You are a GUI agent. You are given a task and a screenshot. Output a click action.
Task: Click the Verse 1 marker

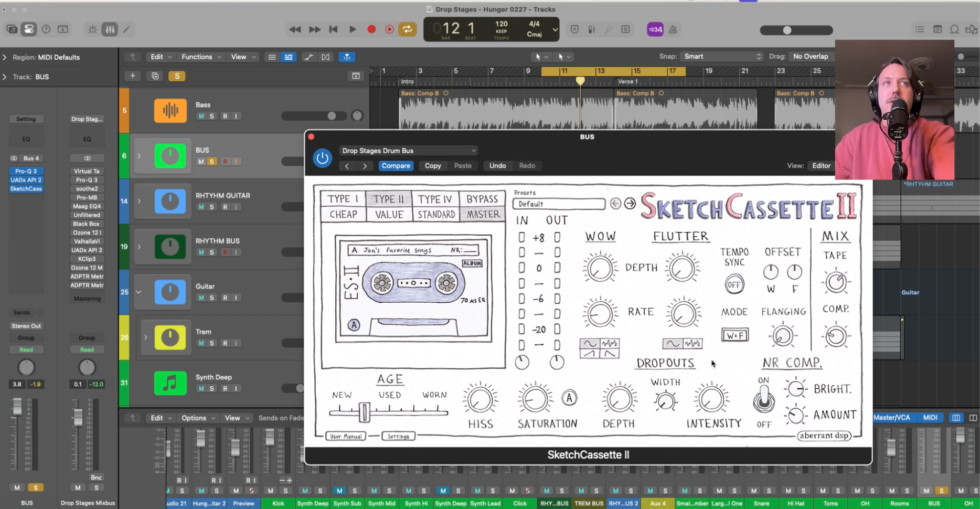(627, 81)
